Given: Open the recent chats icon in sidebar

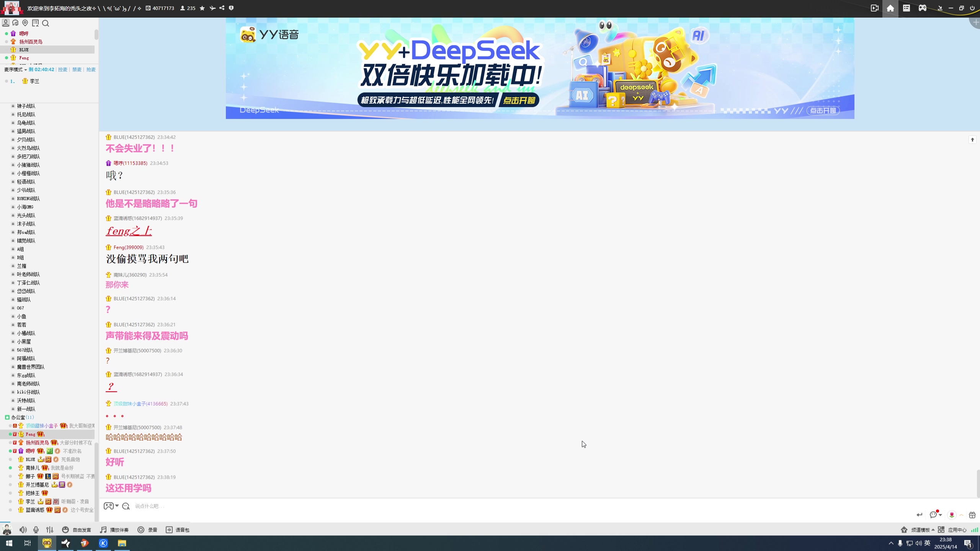Looking at the screenshot, I should 15,23.
